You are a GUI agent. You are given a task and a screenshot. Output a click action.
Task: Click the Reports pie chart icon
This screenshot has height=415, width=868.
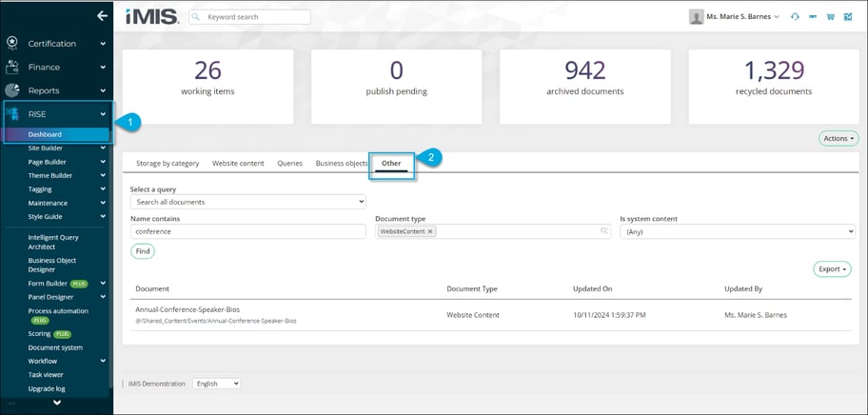(x=12, y=90)
